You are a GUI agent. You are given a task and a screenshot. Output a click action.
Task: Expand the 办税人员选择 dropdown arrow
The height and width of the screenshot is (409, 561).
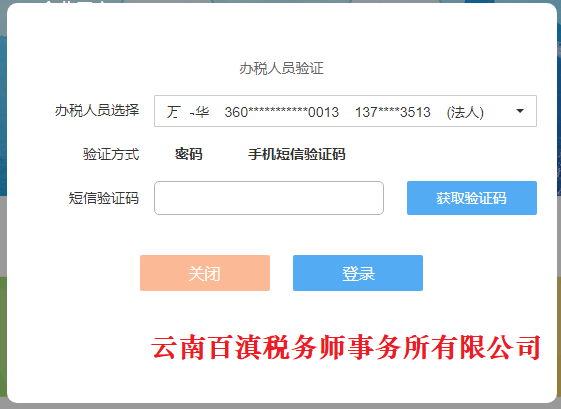click(x=520, y=111)
